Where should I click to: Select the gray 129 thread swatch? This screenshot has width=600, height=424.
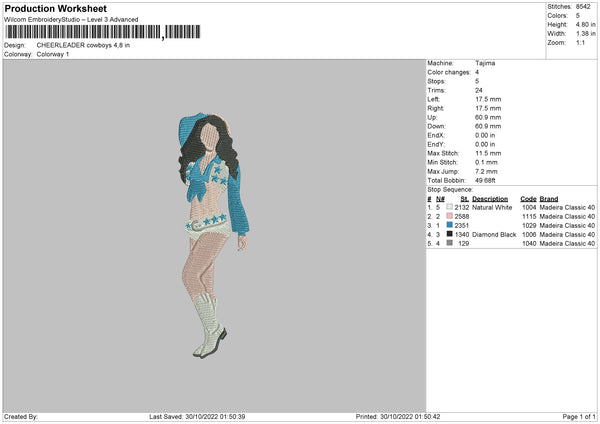click(449, 243)
